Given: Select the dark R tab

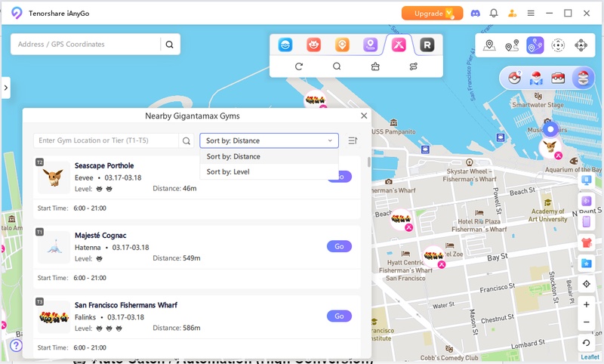Looking at the screenshot, I should pyautogui.click(x=427, y=45).
